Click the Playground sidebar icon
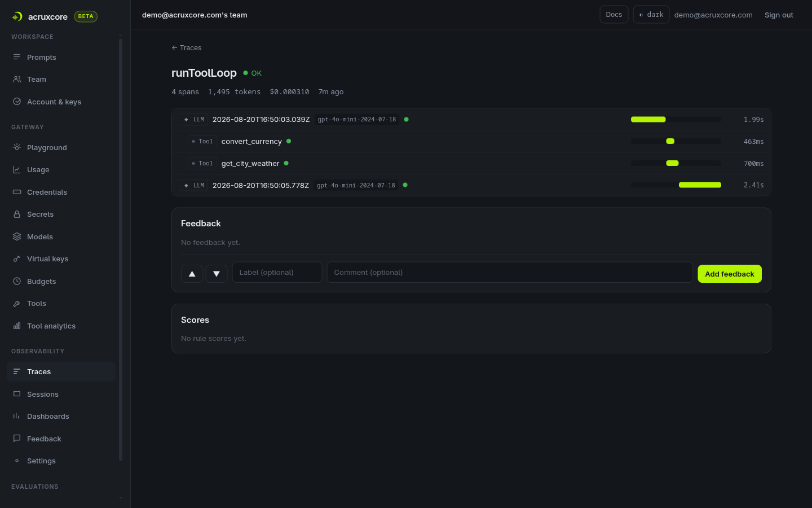This screenshot has height=508, width=812. coord(17,147)
